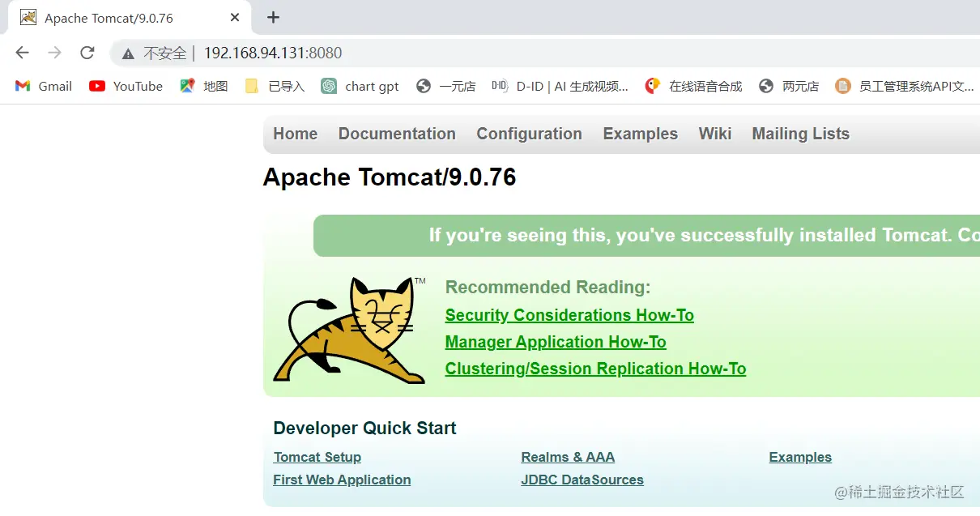Open Examples in Tomcat navigation bar
Screen dimensions: 980x516
(640, 134)
